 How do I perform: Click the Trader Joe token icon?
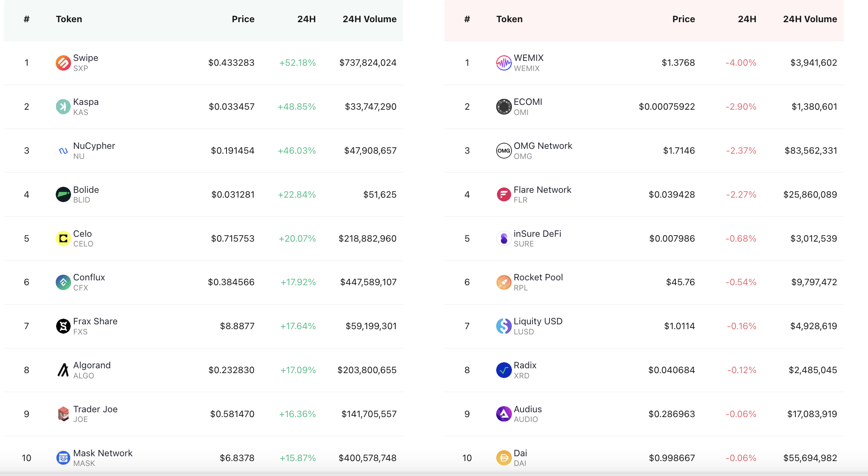[63, 414]
